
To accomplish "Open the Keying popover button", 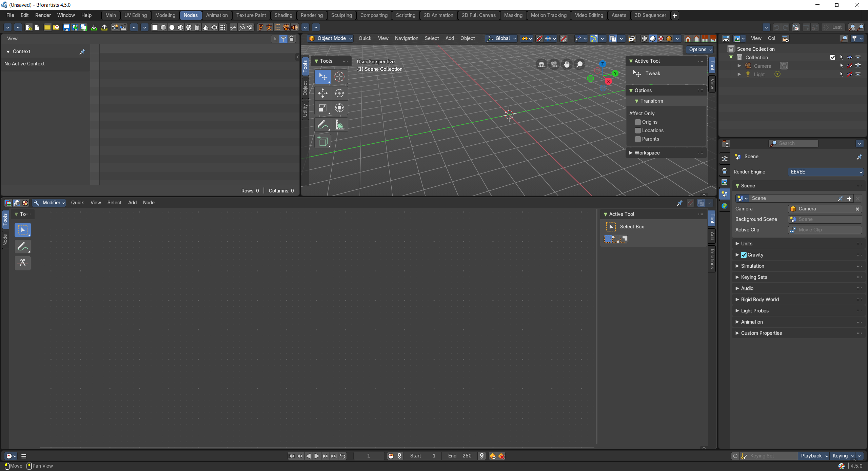I will (x=843, y=456).
